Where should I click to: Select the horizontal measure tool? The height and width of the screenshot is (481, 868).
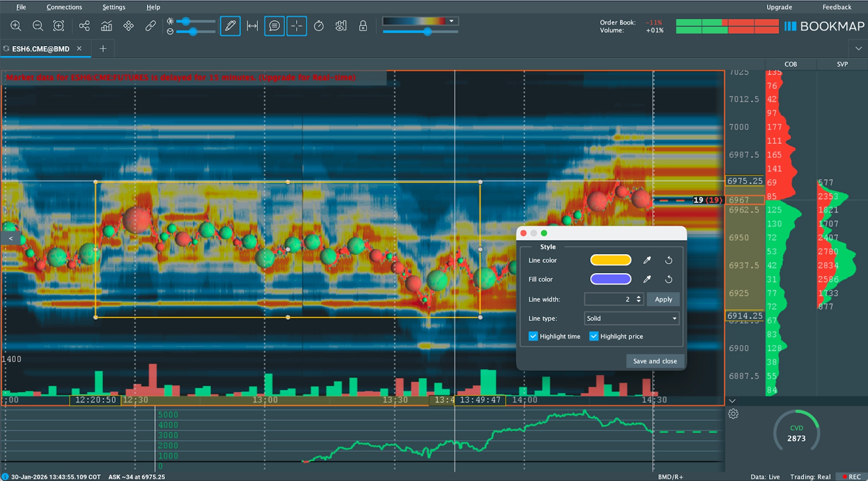(x=252, y=26)
